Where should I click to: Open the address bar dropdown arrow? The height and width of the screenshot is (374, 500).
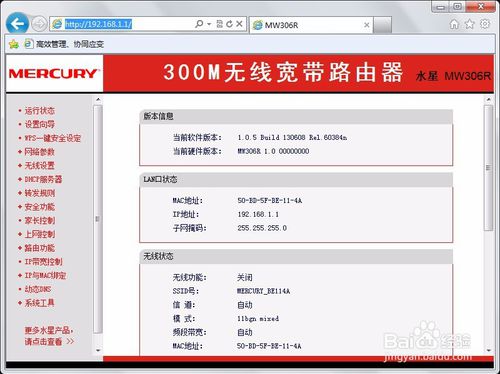209,24
